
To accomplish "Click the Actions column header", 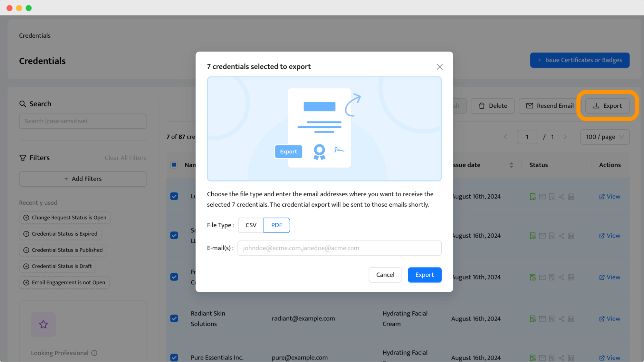I will [x=610, y=165].
